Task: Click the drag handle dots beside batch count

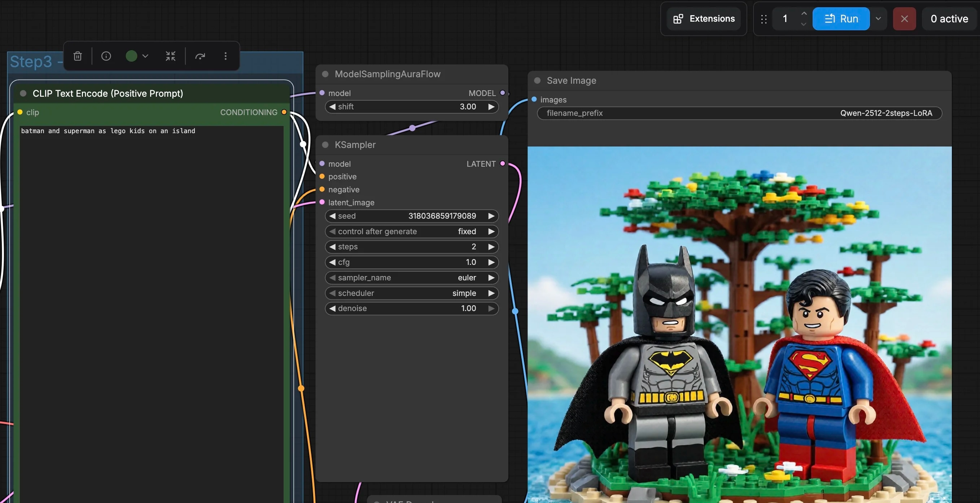Action: [x=764, y=19]
